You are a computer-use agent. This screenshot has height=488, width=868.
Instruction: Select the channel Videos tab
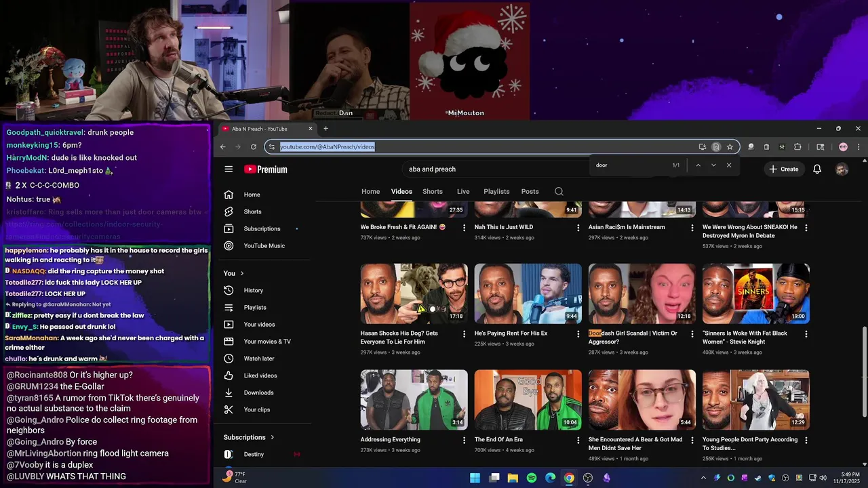click(401, 191)
